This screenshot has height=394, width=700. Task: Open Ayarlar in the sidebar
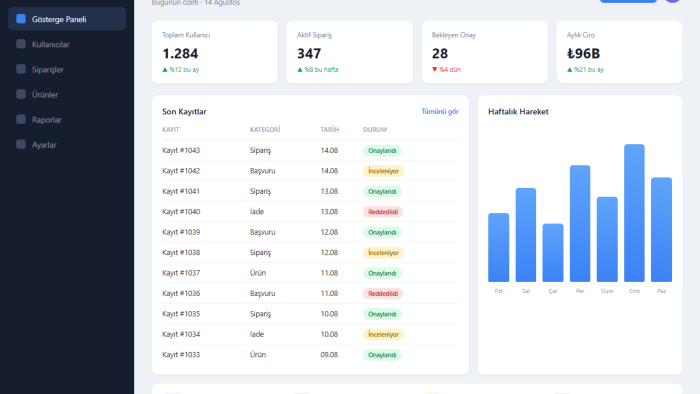click(67, 145)
